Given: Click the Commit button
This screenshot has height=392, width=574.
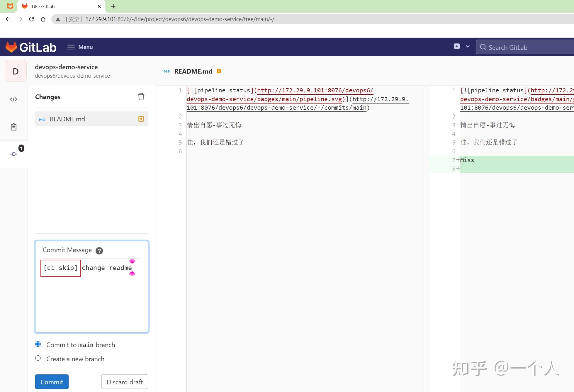Looking at the screenshot, I should (52, 382).
